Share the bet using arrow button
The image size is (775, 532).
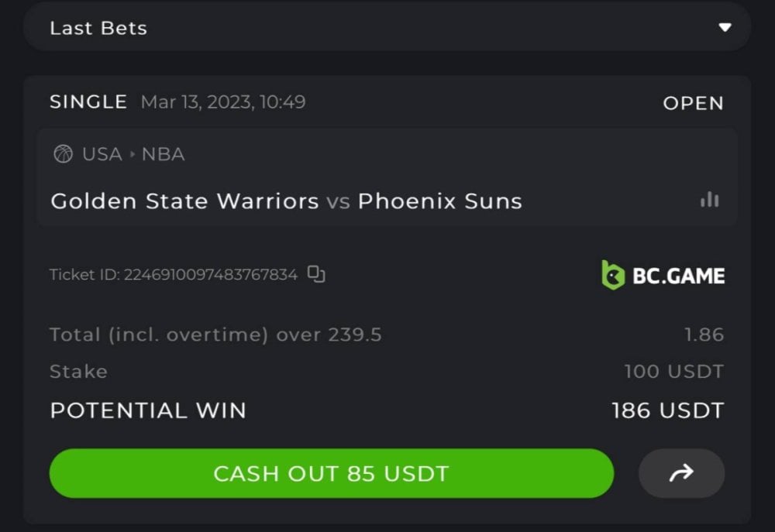[681, 473]
